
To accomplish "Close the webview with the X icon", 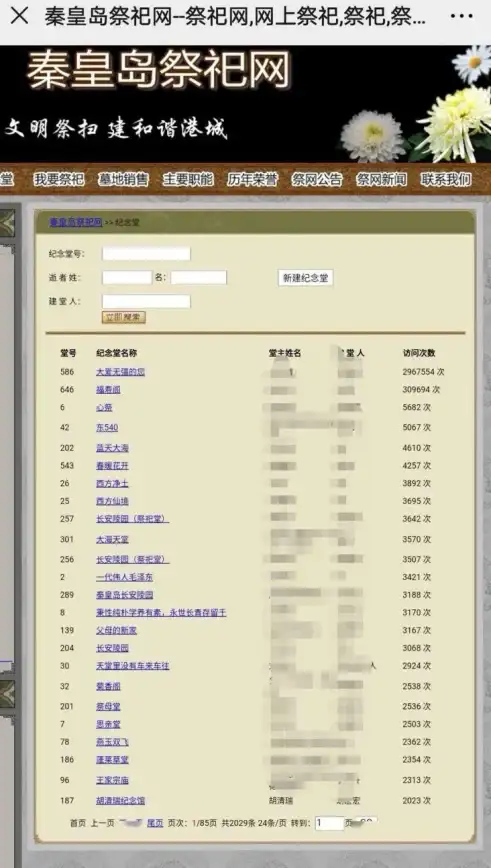I will coord(19,16).
